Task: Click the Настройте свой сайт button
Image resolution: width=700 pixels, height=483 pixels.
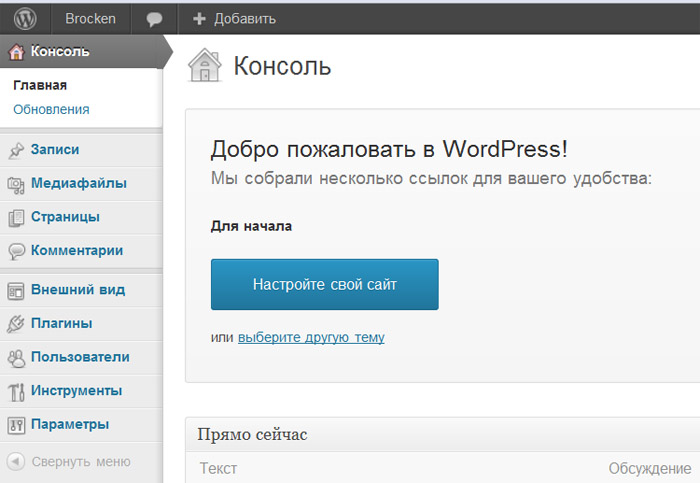Action: [x=325, y=284]
